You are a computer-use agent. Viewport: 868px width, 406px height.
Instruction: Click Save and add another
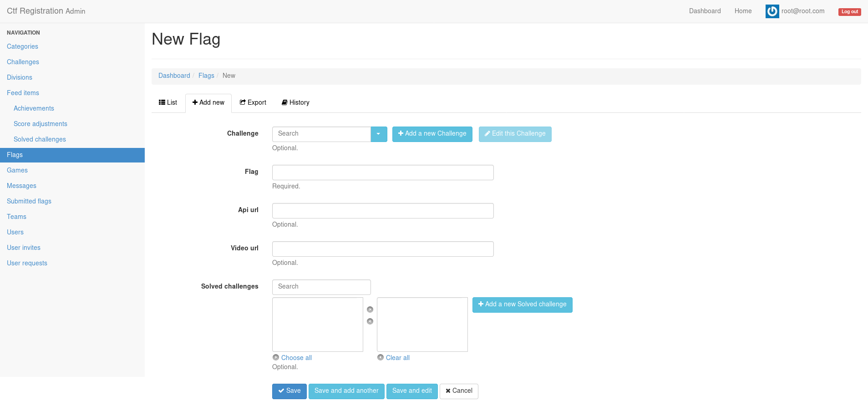(346, 391)
